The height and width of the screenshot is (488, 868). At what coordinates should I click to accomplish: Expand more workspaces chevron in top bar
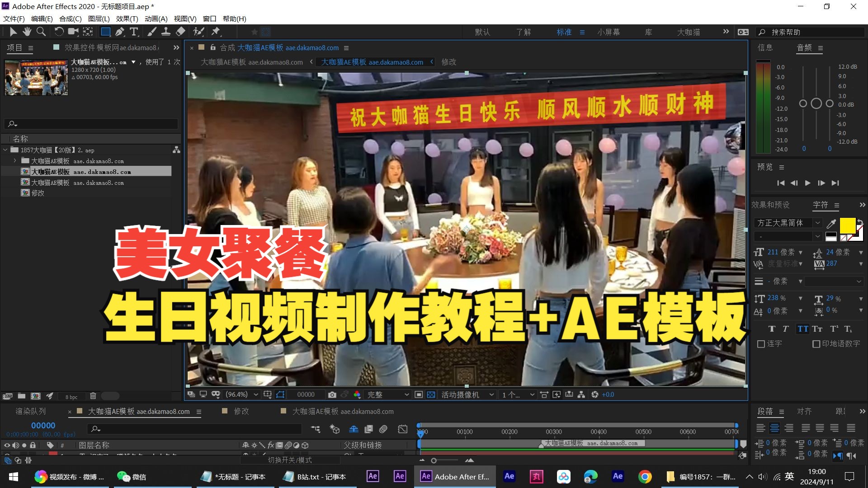point(726,32)
